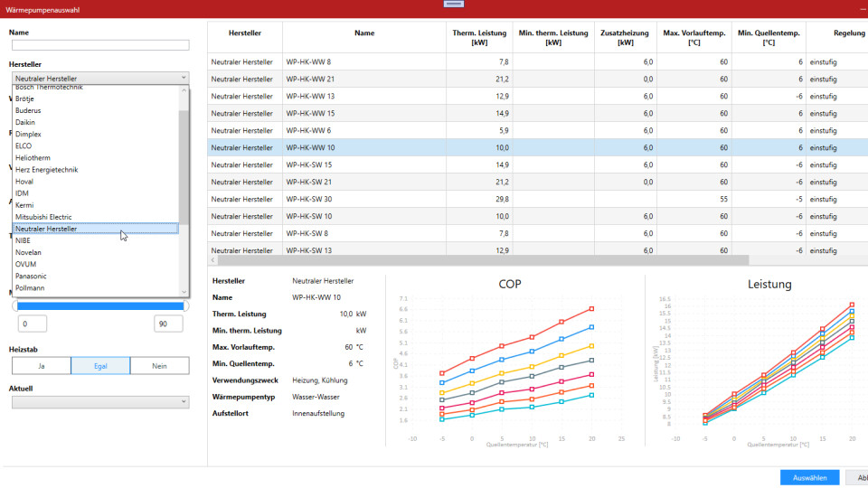Viewport: 868px width, 488px height.
Task: Select Mitsubishi Electric manufacturer entry
Action: pos(43,217)
